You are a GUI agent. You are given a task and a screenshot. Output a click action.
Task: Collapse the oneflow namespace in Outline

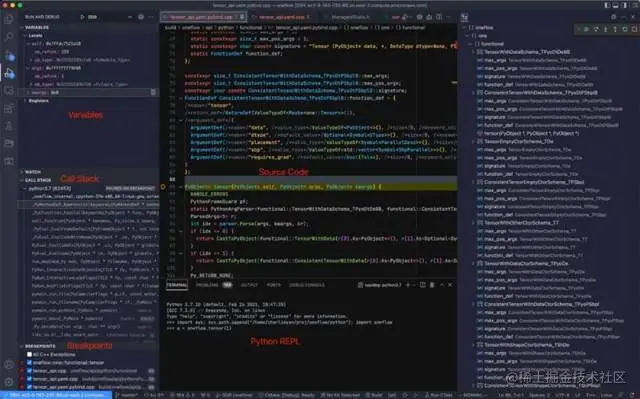(465, 28)
